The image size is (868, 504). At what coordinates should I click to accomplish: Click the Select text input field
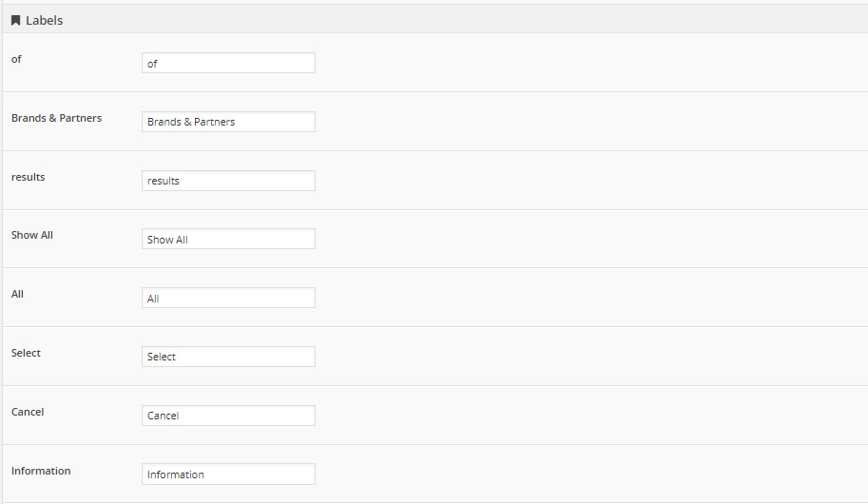click(228, 357)
